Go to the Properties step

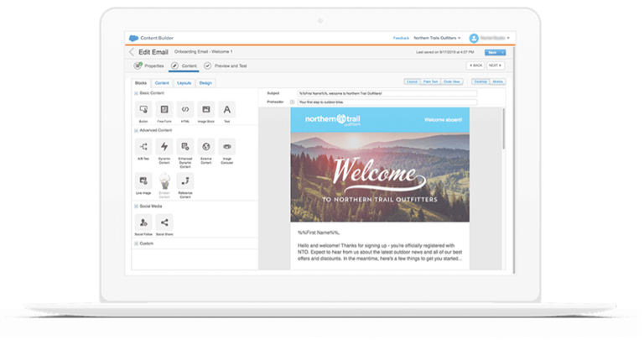tap(149, 66)
